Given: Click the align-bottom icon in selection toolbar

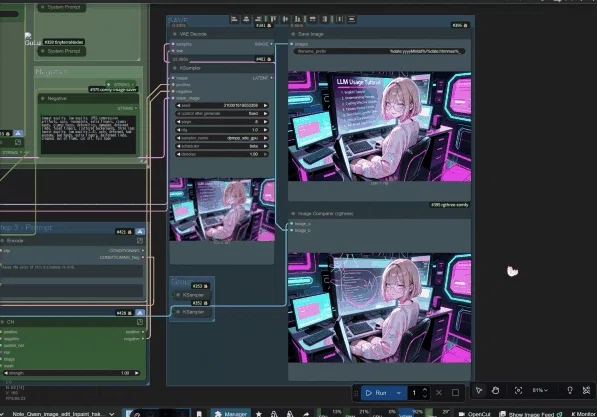Looking at the screenshot, I should tap(298, 19).
